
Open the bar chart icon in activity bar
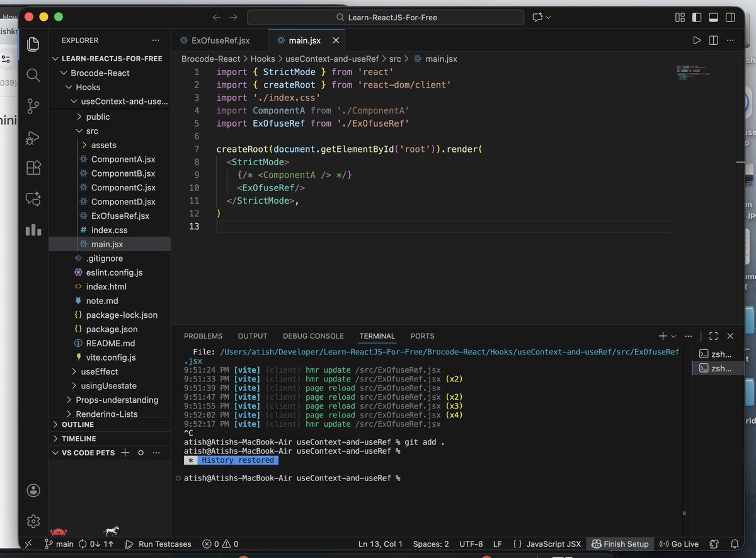click(33, 230)
